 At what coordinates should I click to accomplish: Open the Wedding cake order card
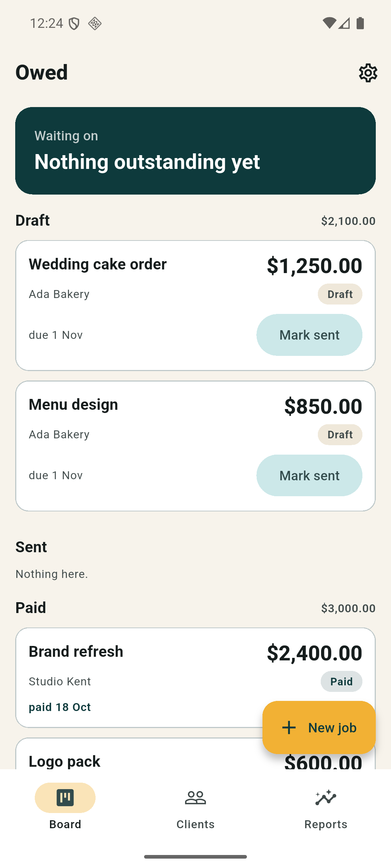tap(195, 306)
